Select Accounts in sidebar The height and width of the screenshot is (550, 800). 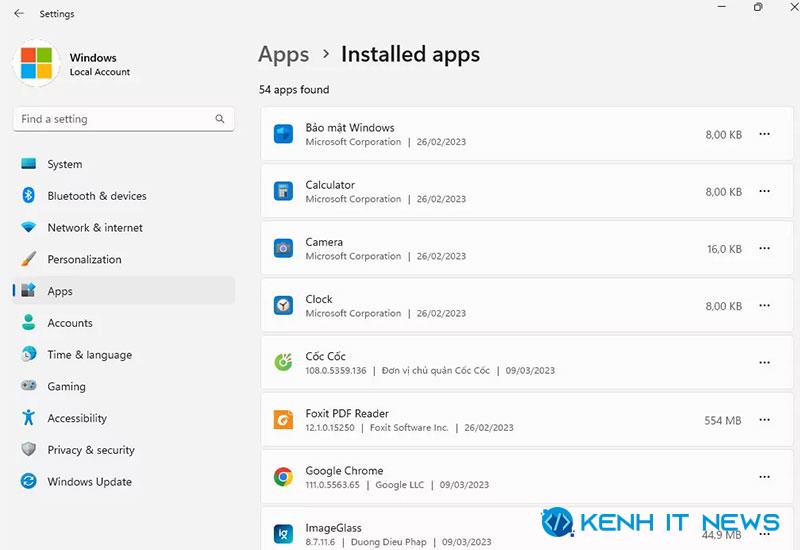(124, 322)
